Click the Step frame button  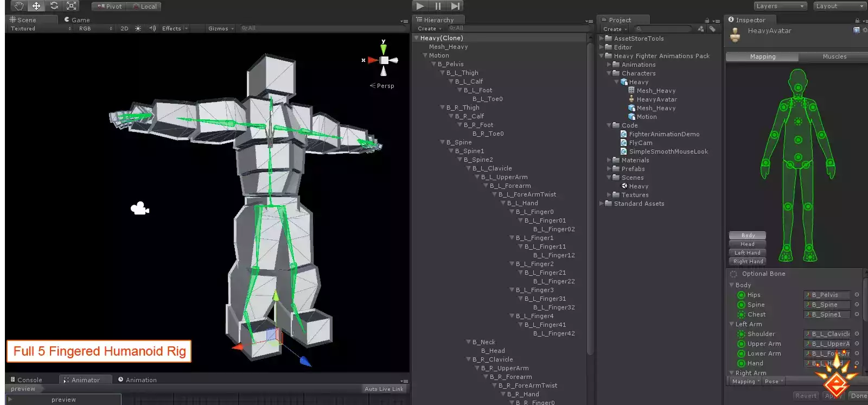click(455, 6)
